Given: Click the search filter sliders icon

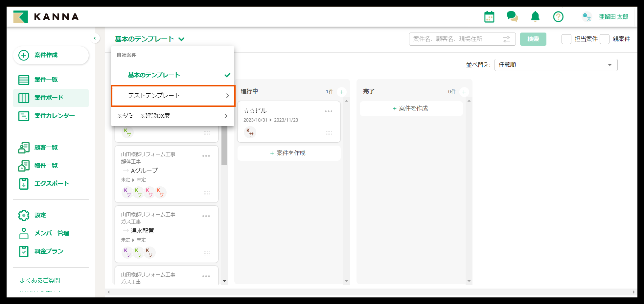Looking at the screenshot, I should (x=506, y=39).
